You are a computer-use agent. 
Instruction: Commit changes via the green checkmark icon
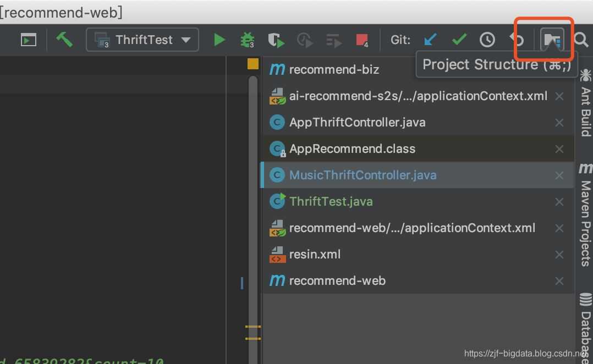(459, 40)
